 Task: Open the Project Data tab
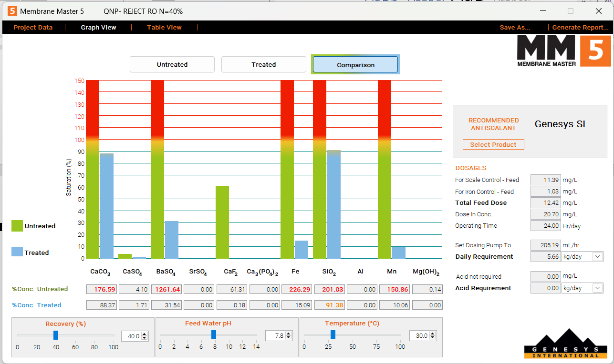pyautogui.click(x=33, y=28)
